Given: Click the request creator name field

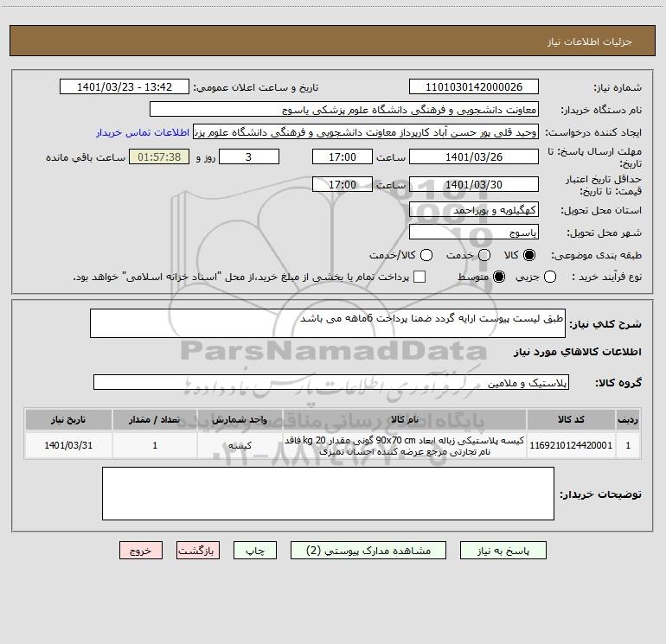Looking at the screenshot, I should pyautogui.click(x=366, y=132).
